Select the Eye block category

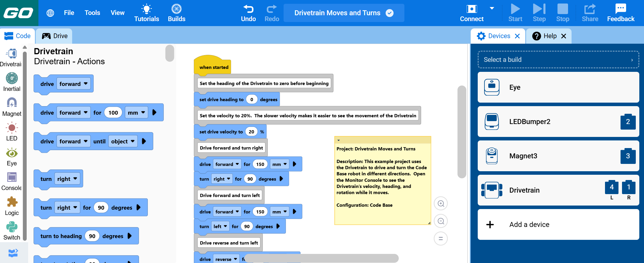pyautogui.click(x=12, y=157)
